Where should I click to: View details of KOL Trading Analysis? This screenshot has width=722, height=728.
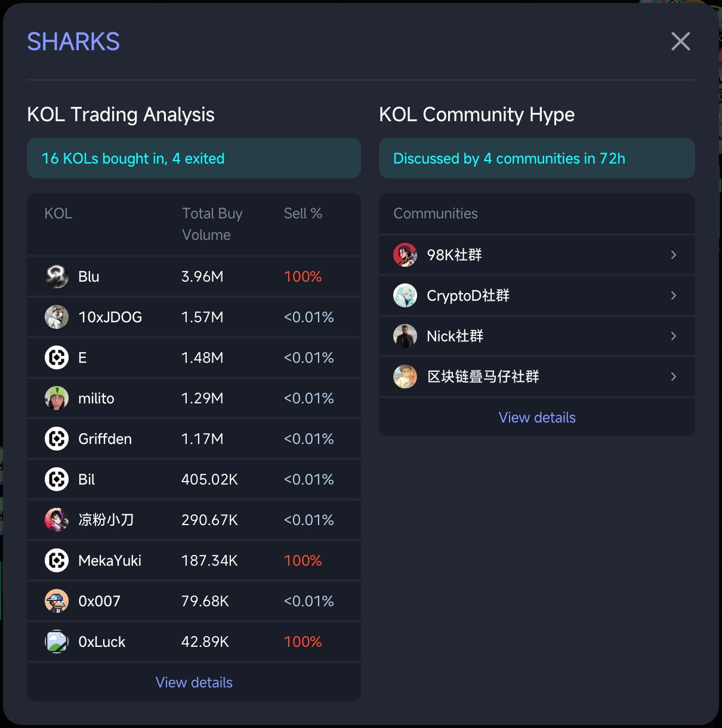tap(194, 682)
